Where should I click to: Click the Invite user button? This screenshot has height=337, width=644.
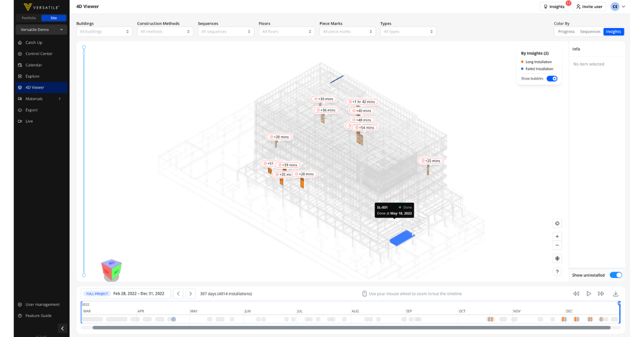click(x=589, y=6)
